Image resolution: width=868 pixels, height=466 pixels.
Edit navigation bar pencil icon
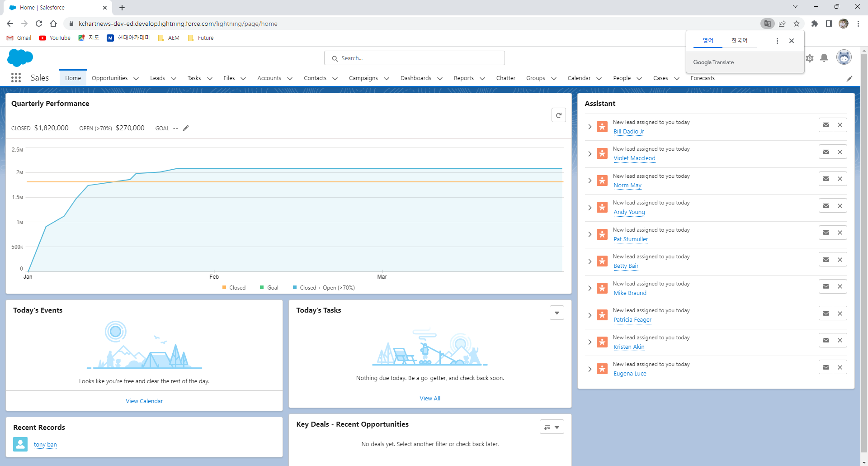point(849,78)
